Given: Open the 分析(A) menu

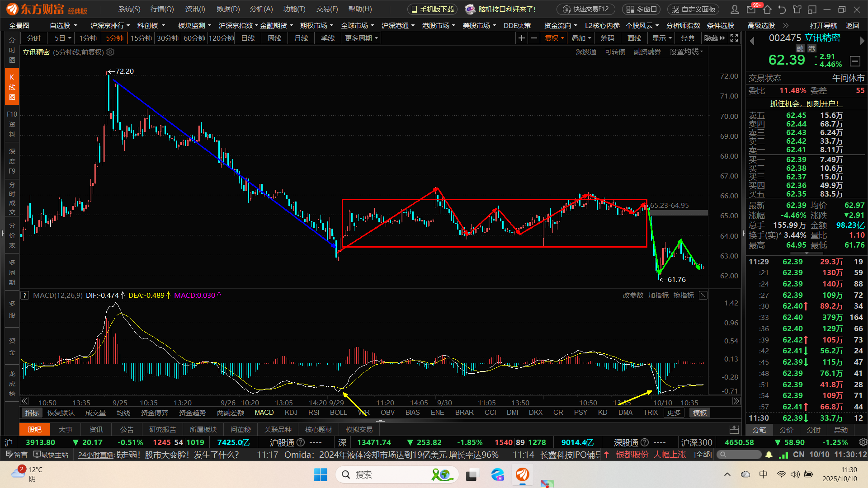Looking at the screenshot, I should point(261,9).
